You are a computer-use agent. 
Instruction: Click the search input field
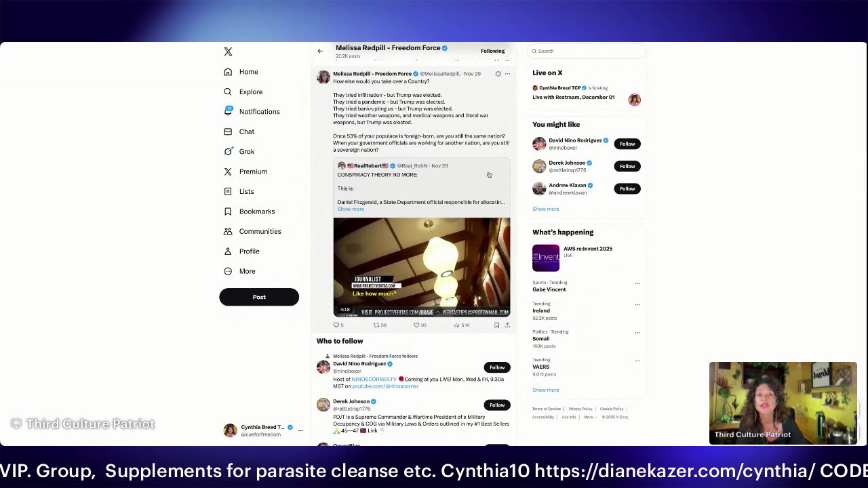point(587,51)
